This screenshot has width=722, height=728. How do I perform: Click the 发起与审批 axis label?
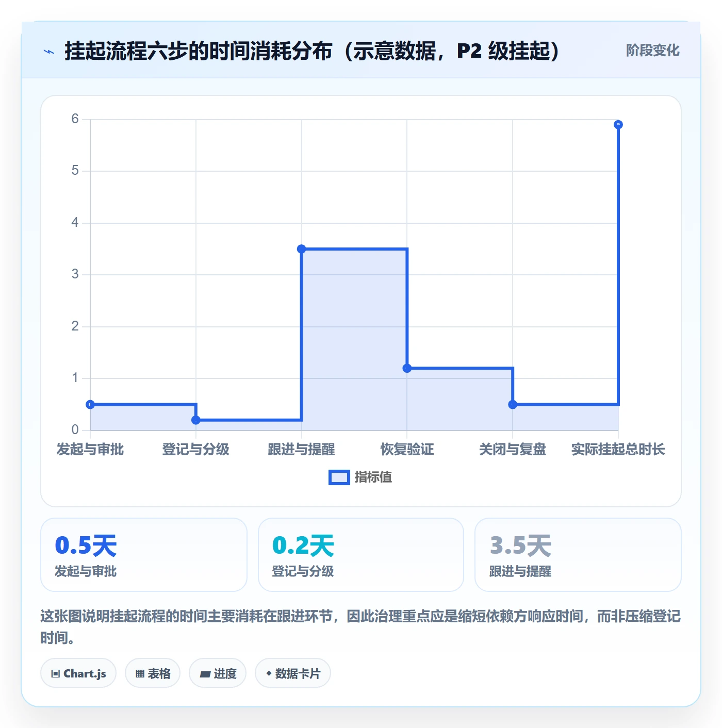pos(90,450)
